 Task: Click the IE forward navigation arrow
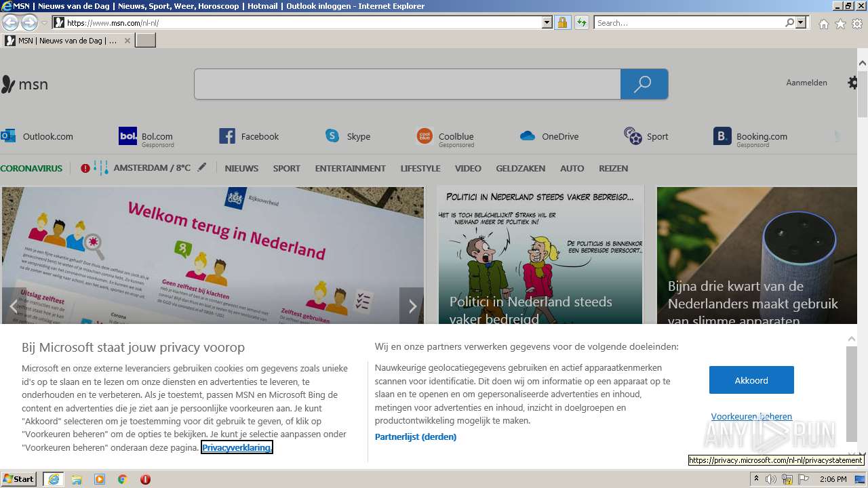click(x=29, y=23)
